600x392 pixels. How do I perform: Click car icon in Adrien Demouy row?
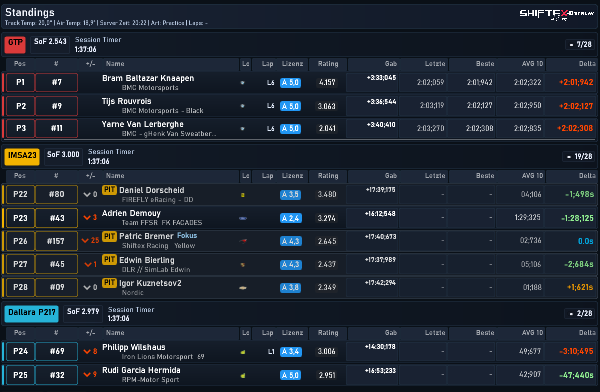click(x=243, y=218)
